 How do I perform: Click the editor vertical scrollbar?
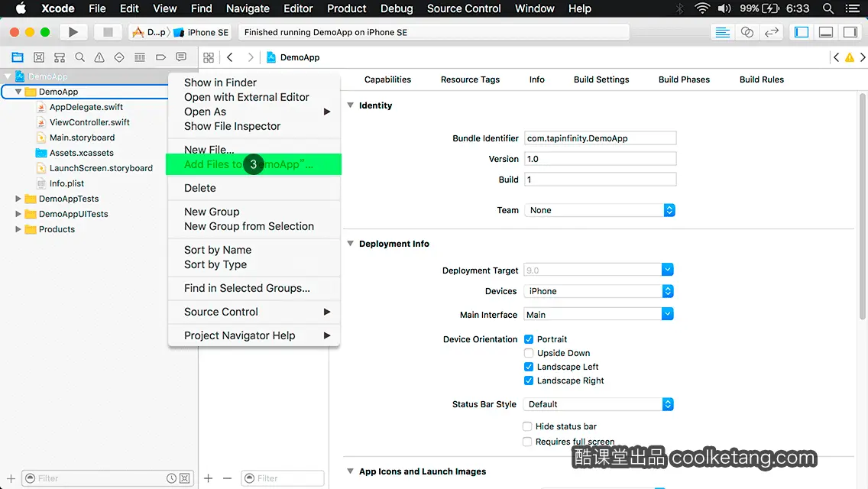[x=863, y=205]
